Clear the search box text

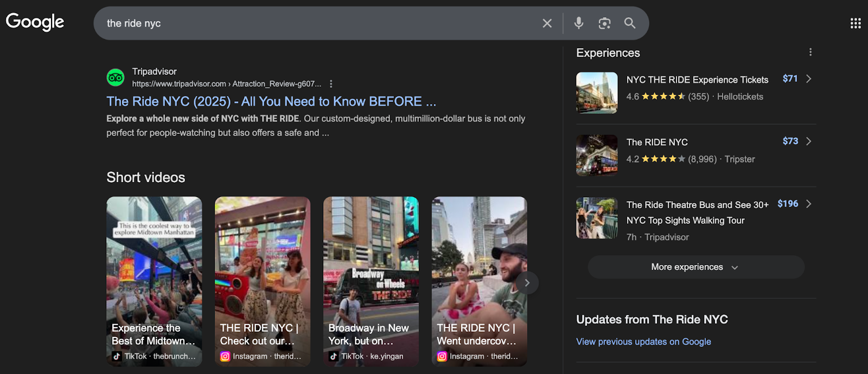pos(547,23)
